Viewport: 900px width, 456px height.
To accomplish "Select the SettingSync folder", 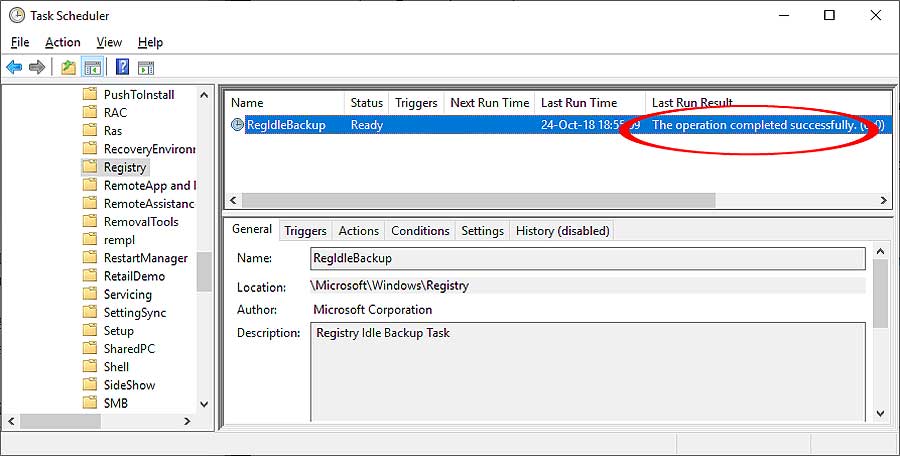I will pos(135,312).
